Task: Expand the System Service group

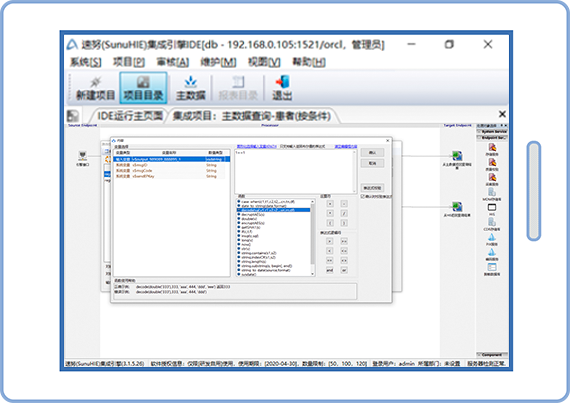Action: 492,132
